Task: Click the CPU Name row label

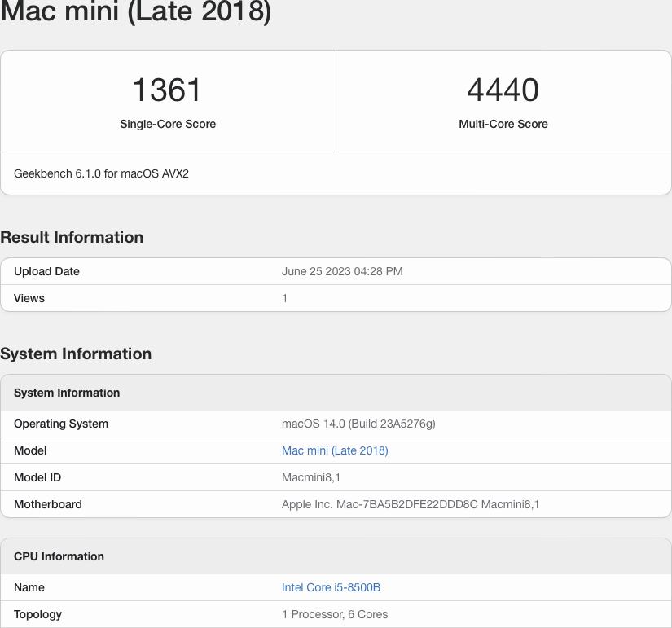Action: (29, 587)
